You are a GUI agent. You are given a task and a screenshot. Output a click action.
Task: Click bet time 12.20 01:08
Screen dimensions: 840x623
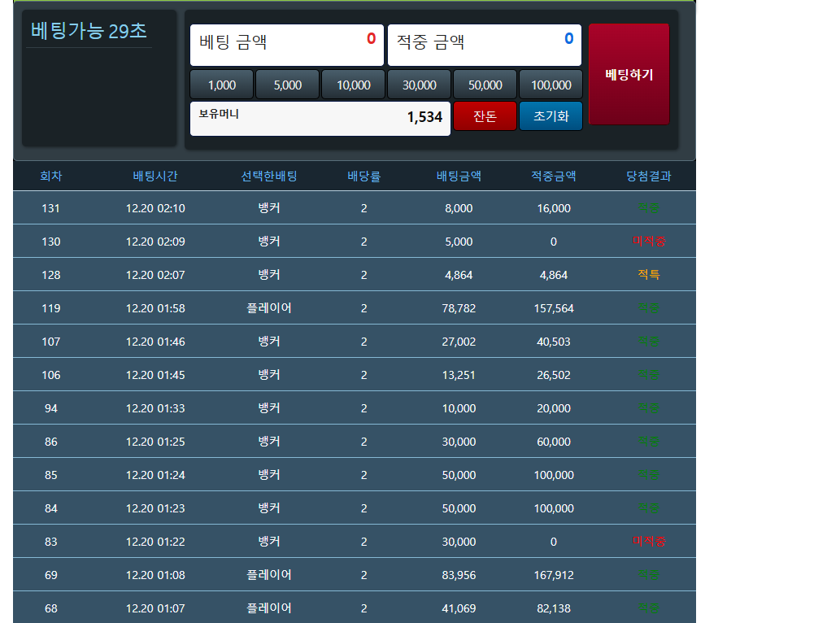(155, 575)
